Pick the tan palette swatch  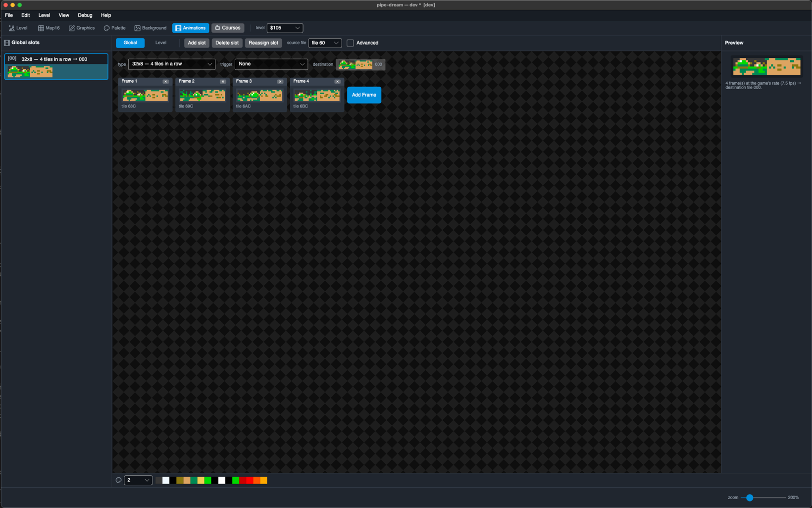187,480
